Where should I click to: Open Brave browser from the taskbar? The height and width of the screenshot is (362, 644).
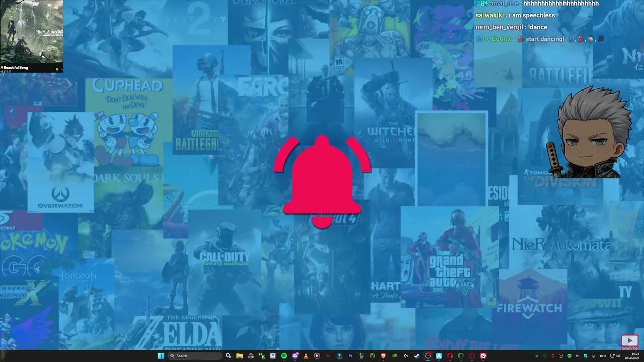coord(383,356)
